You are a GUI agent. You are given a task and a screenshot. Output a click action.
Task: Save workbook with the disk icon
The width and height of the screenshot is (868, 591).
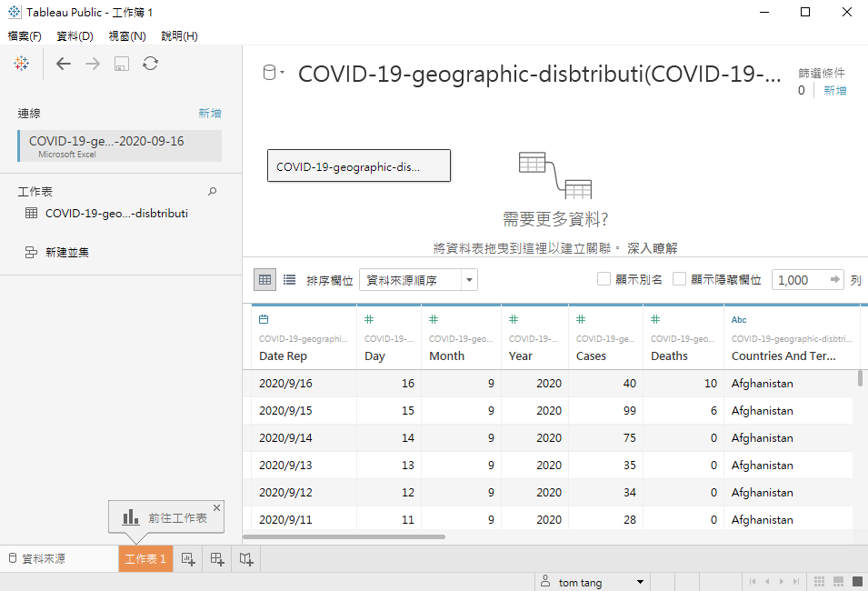coord(122,64)
